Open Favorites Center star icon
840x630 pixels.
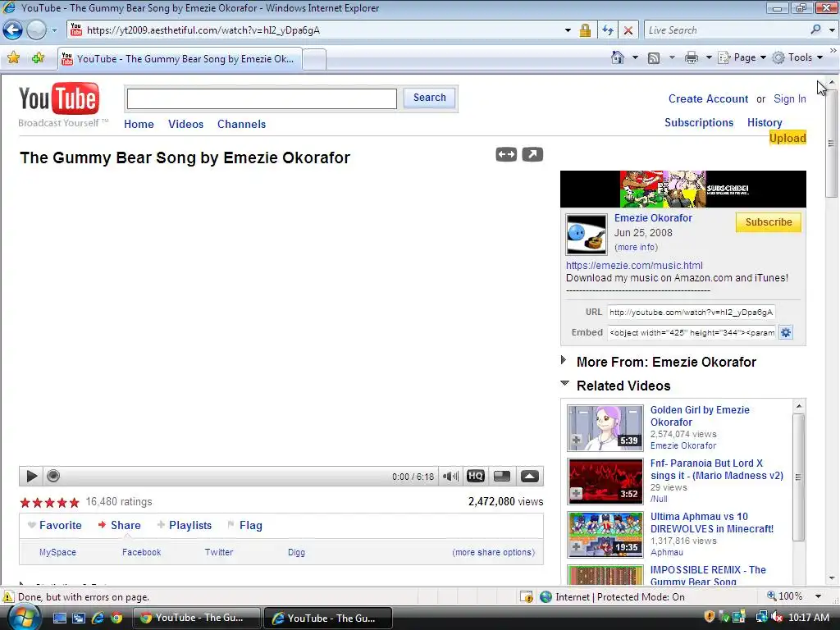coord(14,58)
